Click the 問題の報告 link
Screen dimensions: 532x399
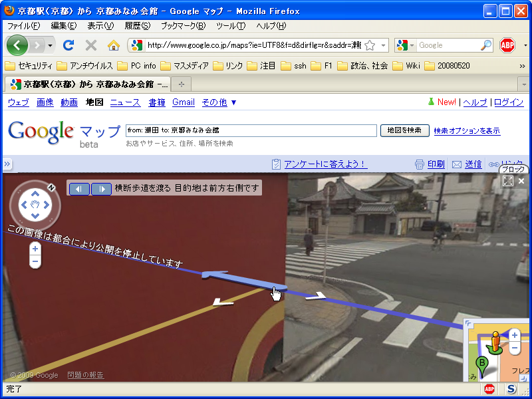[86, 375]
